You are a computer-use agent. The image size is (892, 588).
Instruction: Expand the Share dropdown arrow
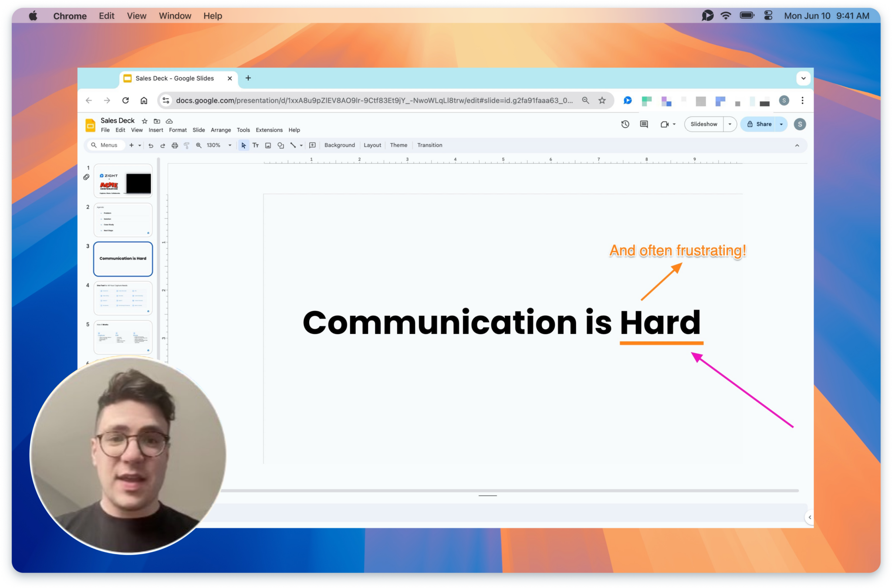pyautogui.click(x=781, y=124)
